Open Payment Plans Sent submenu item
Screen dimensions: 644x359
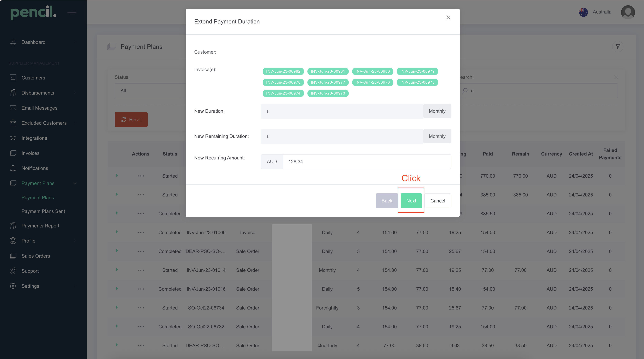click(x=43, y=211)
